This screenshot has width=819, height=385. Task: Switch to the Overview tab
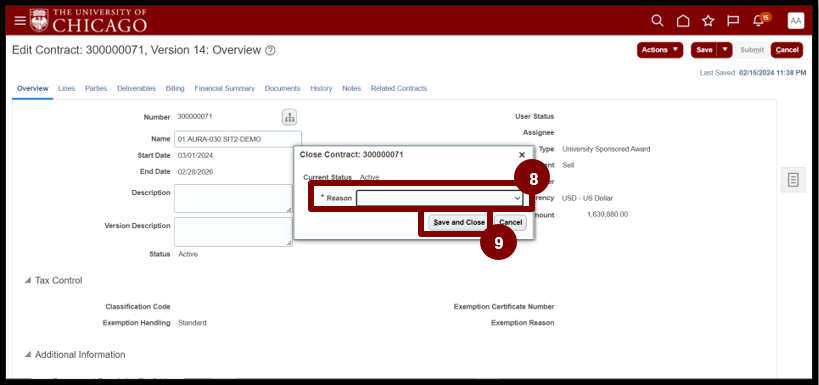[32, 89]
